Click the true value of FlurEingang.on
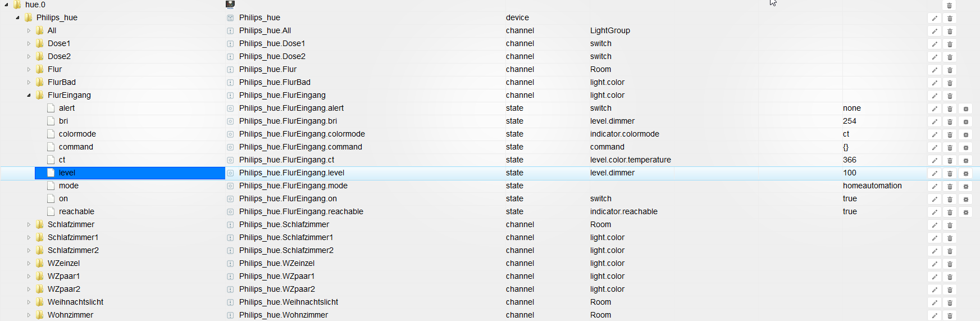The width and height of the screenshot is (980, 321). point(850,198)
